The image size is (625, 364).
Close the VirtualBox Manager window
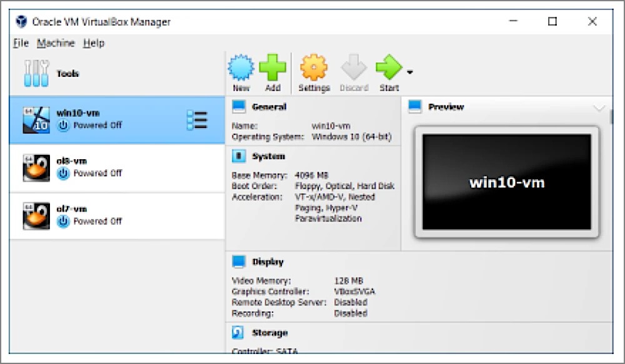(x=592, y=21)
